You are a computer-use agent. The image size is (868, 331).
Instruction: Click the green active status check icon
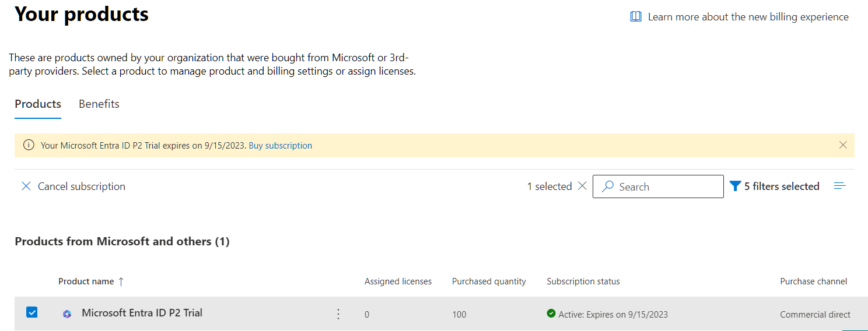coord(551,314)
